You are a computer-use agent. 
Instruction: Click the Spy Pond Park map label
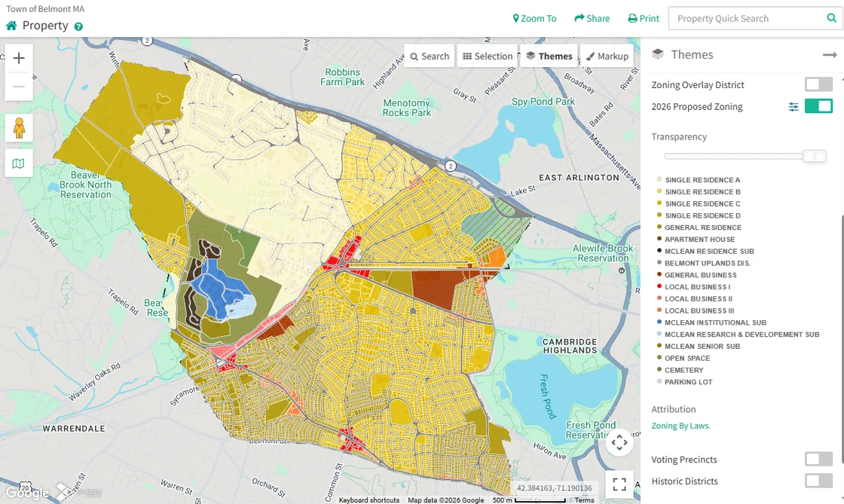(543, 102)
